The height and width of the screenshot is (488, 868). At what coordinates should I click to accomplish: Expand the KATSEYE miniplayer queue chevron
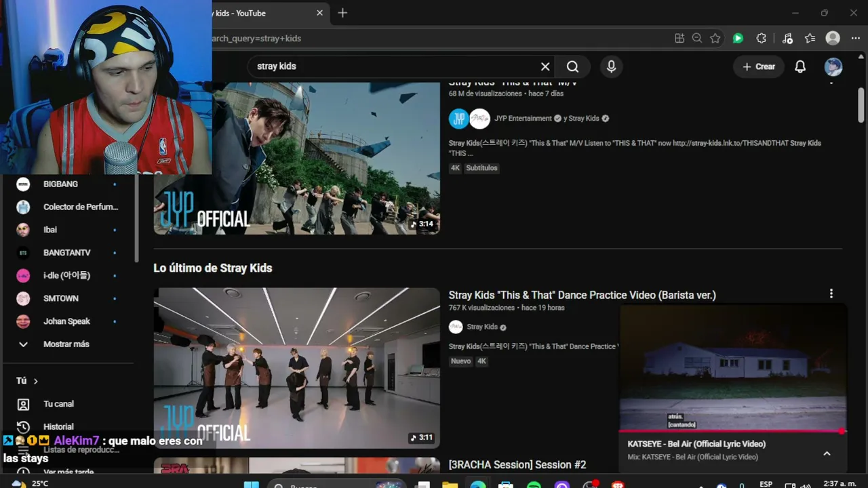click(x=827, y=453)
